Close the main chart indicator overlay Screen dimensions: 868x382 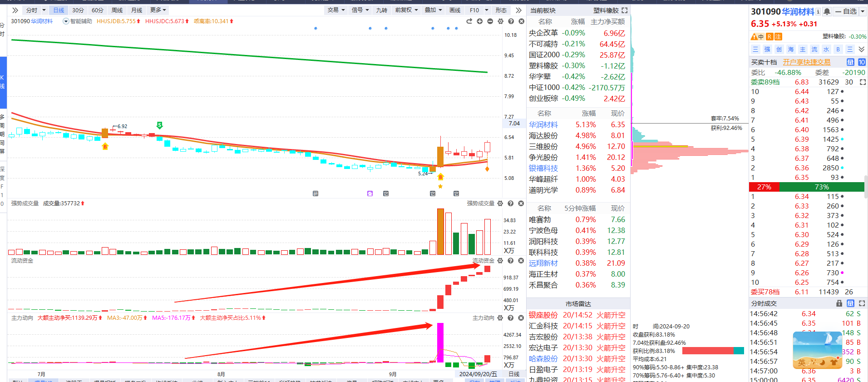point(522,21)
